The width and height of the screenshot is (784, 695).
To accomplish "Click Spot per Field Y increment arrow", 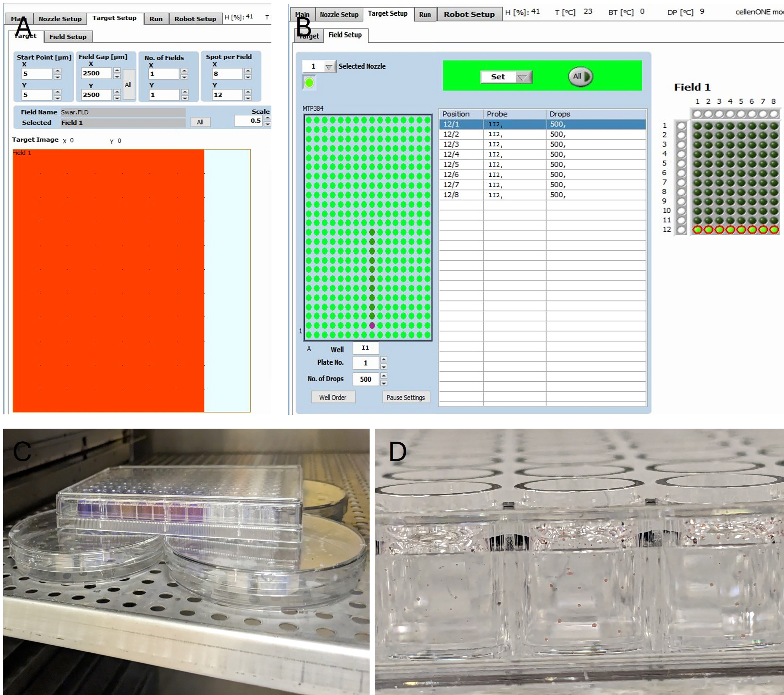I will [248, 92].
